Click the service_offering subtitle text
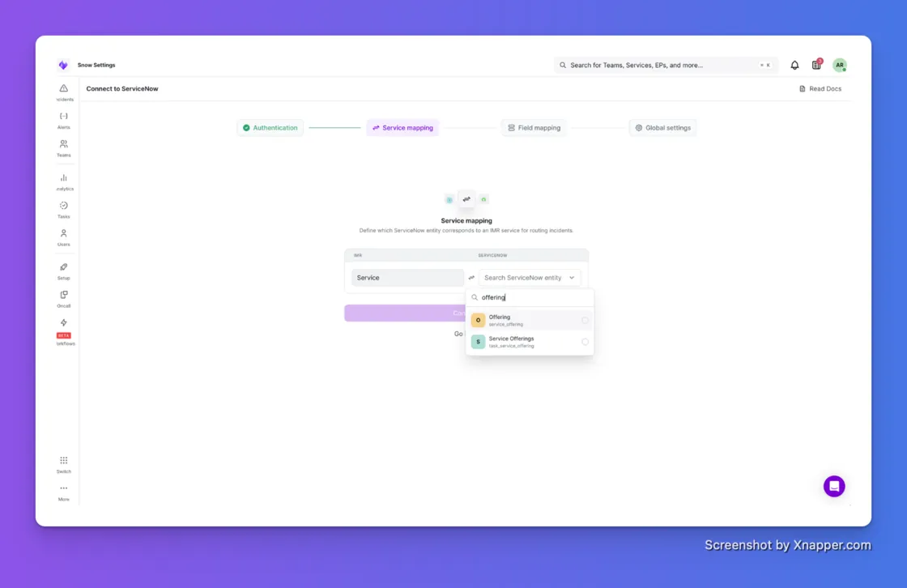The image size is (907, 588). pyautogui.click(x=505, y=325)
